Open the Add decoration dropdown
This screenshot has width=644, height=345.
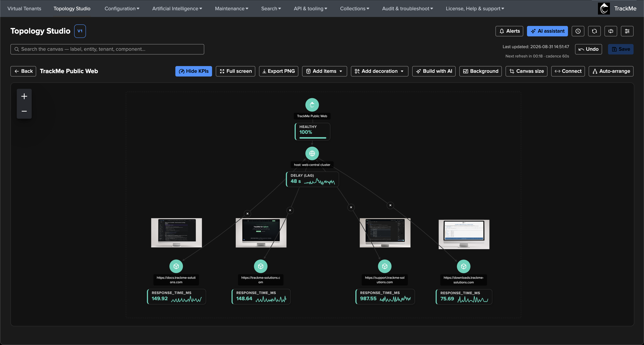point(380,71)
